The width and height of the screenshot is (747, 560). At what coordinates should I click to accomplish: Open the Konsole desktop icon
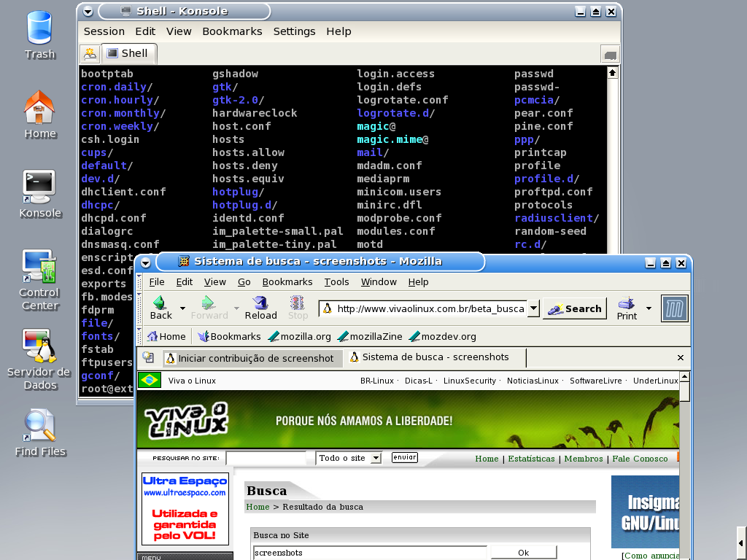coord(39,186)
